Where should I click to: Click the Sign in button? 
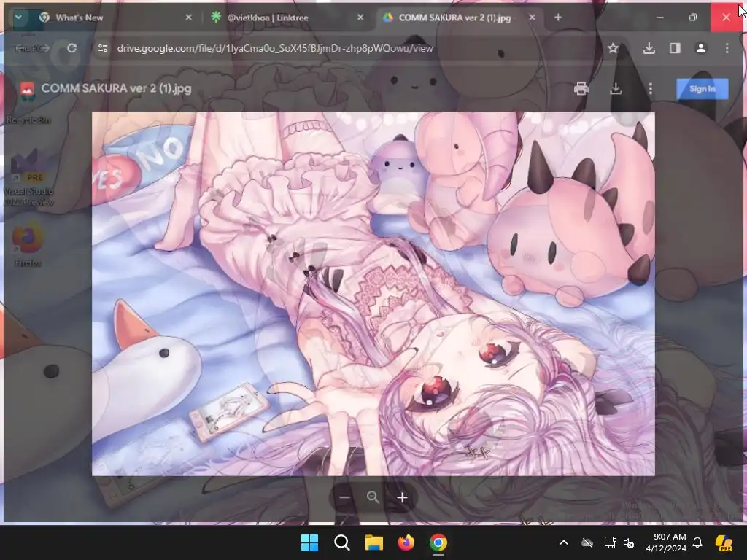(x=703, y=88)
